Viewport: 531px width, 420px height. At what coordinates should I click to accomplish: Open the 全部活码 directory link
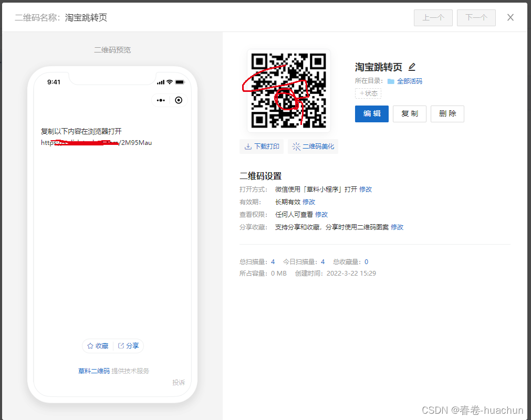click(x=410, y=81)
